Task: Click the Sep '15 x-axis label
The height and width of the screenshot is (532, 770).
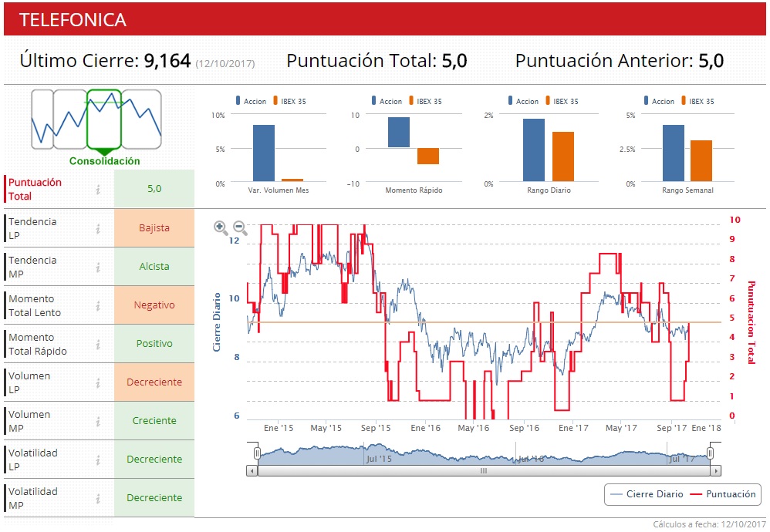Action: [x=376, y=428]
